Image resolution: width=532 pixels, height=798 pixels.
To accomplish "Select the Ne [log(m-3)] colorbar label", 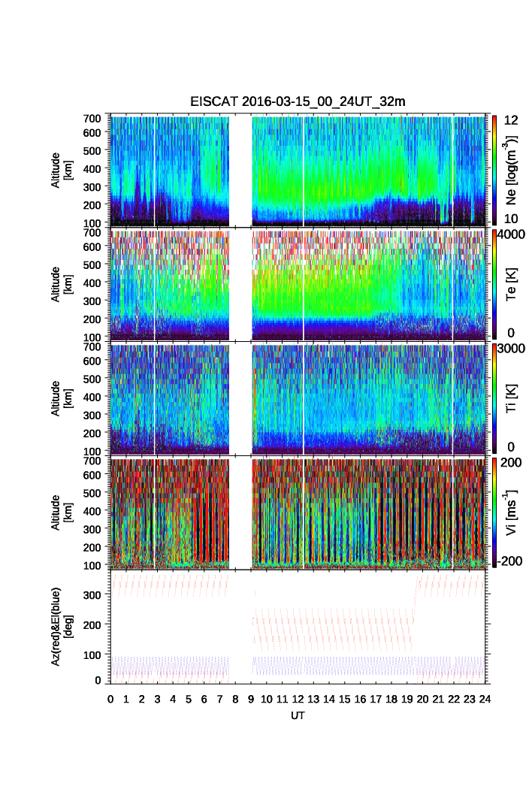I will click(x=511, y=170).
